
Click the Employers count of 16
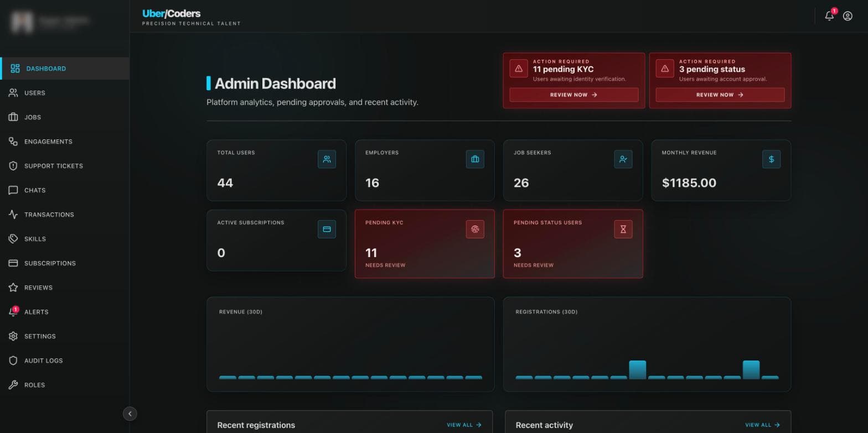pyautogui.click(x=373, y=183)
